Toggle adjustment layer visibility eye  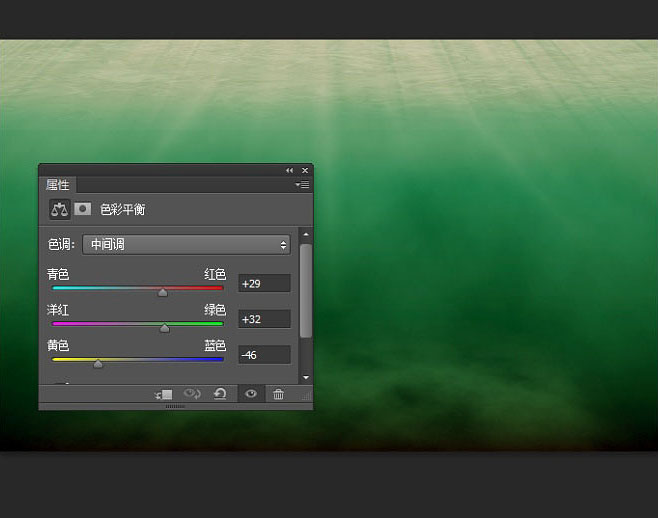pyautogui.click(x=251, y=394)
